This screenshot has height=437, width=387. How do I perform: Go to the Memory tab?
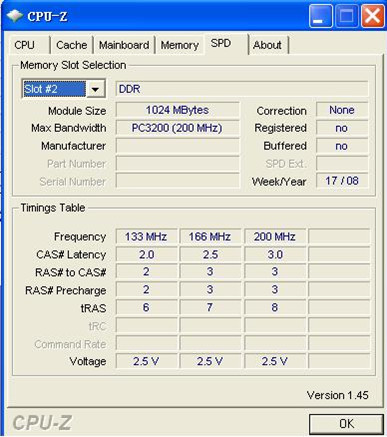pos(179,45)
